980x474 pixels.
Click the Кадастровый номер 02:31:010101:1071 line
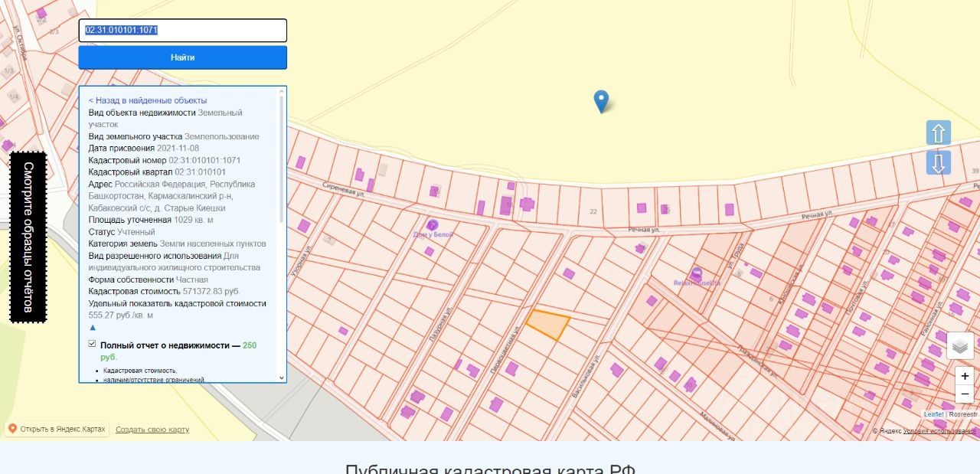tap(165, 161)
